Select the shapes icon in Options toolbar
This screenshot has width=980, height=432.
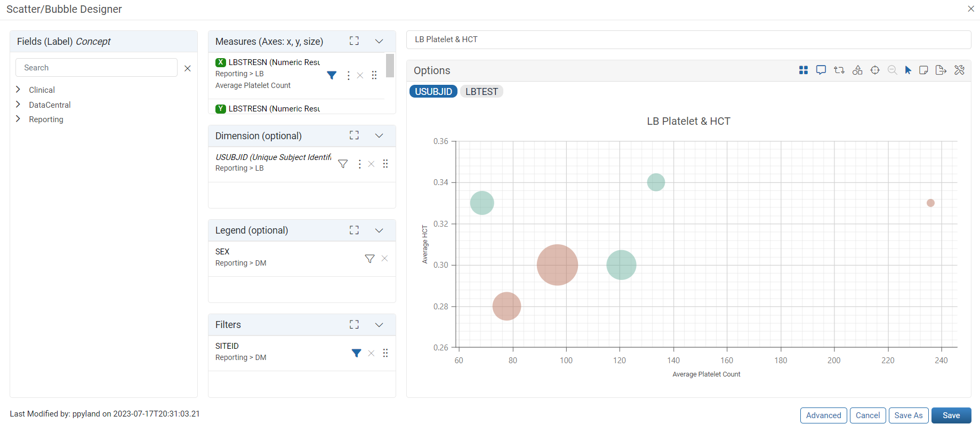857,70
